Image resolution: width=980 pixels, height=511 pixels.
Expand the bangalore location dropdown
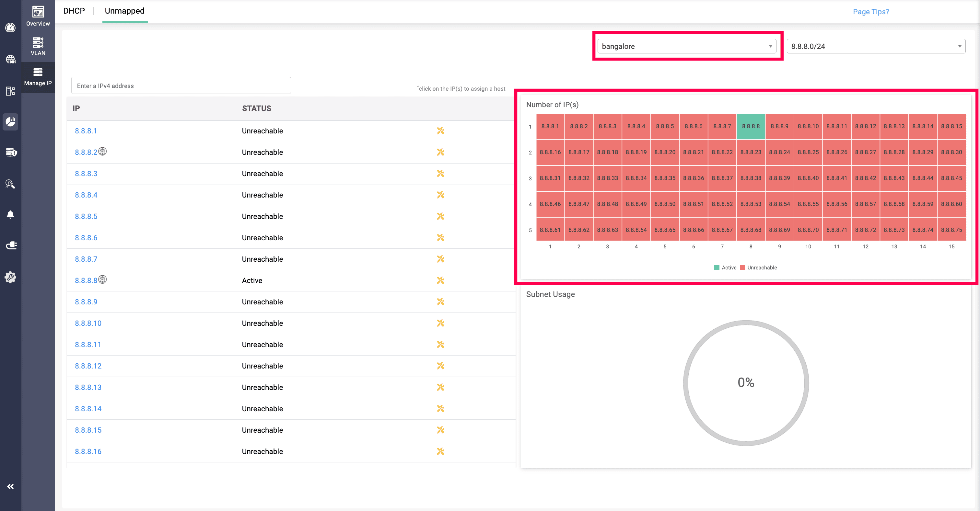[686, 46]
